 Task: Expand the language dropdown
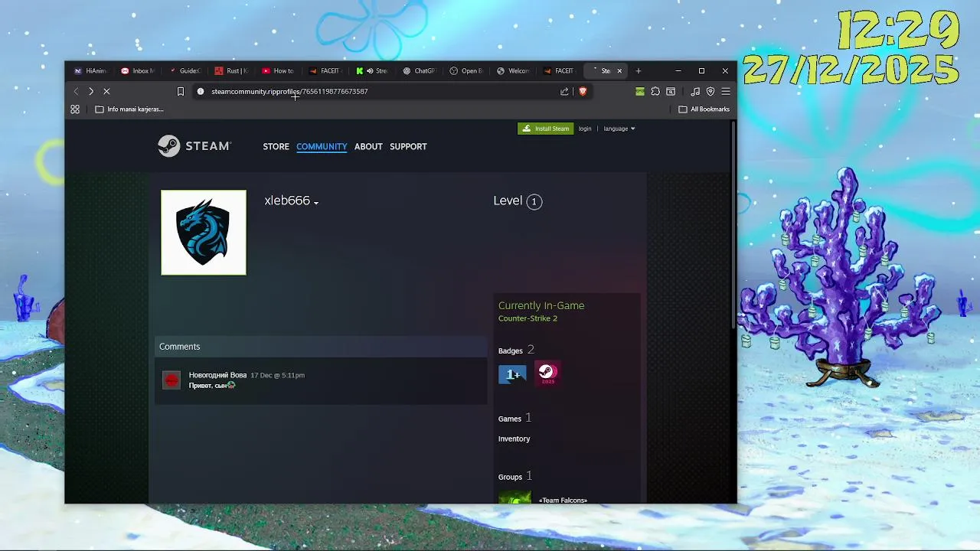tap(619, 129)
